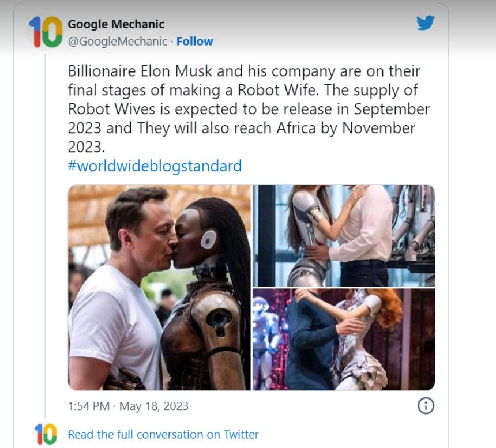
Task: Click the tweet's main text paragraph
Action: 249,109
